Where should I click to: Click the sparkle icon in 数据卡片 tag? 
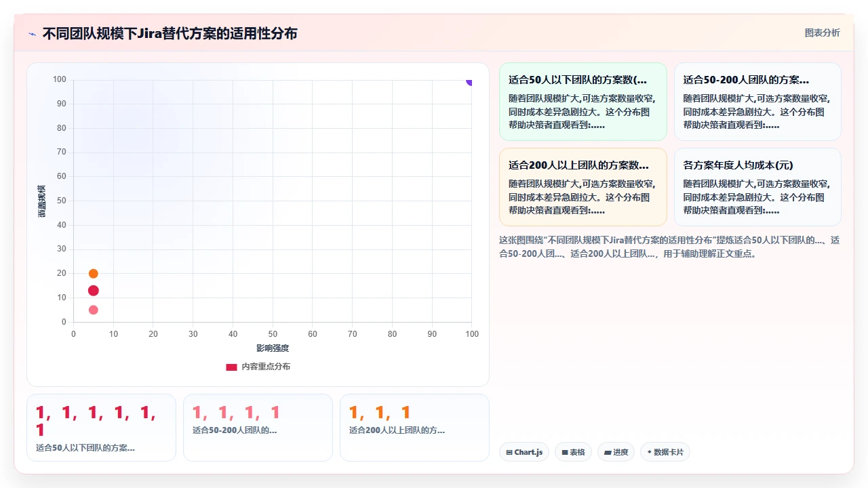(649, 452)
